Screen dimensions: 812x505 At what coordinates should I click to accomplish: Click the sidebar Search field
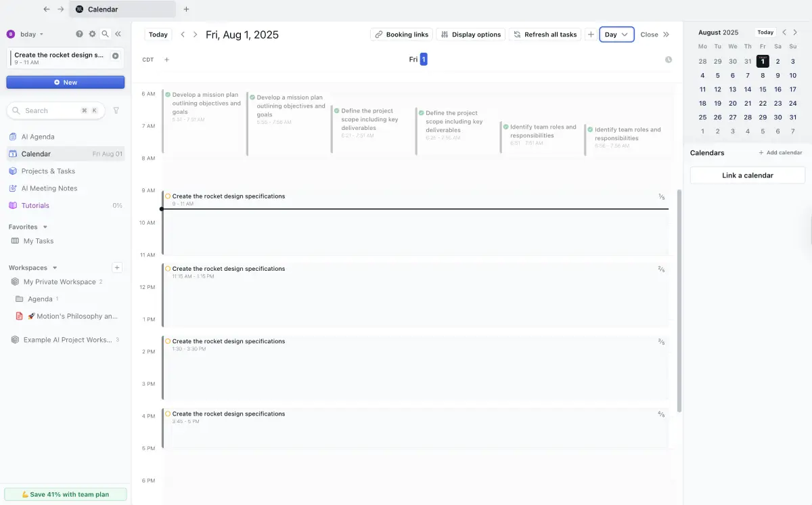pos(51,110)
